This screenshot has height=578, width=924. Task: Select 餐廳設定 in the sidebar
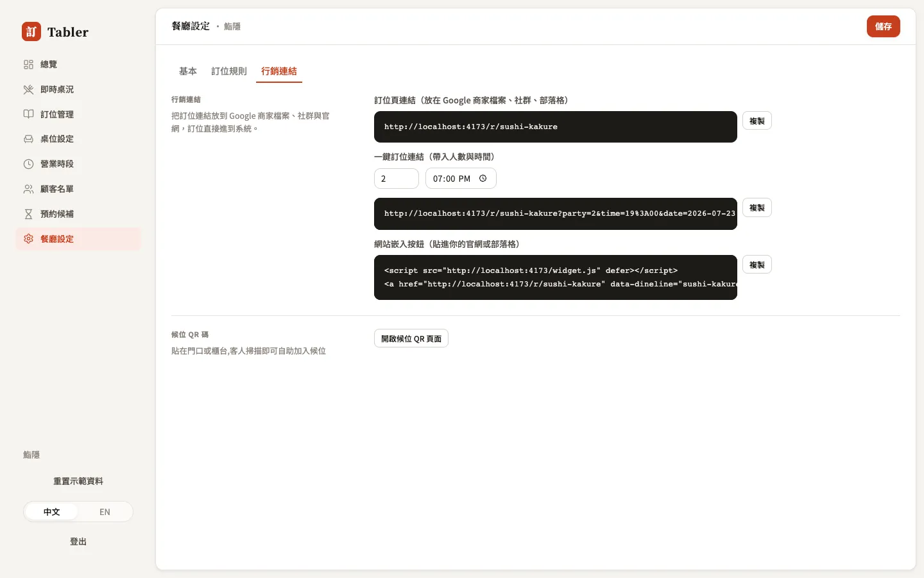pos(78,239)
